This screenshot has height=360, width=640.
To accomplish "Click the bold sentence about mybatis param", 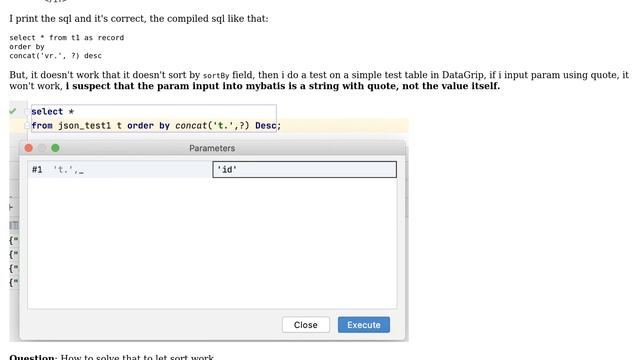I will point(282,86).
